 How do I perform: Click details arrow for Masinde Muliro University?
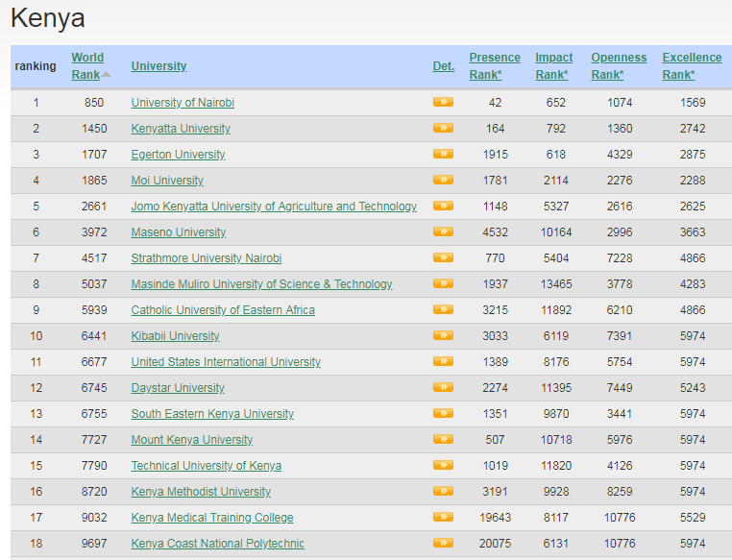[443, 283]
